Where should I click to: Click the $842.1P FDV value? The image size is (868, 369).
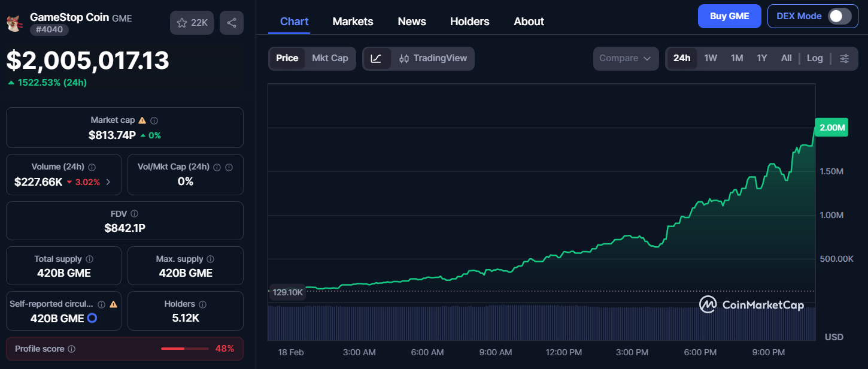coord(125,228)
